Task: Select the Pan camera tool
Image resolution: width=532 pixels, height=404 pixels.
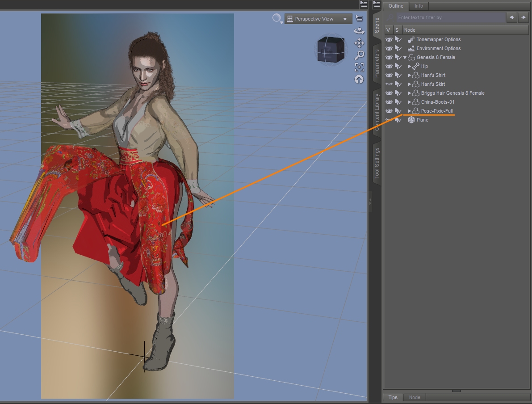Action: (x=359, y=43)
